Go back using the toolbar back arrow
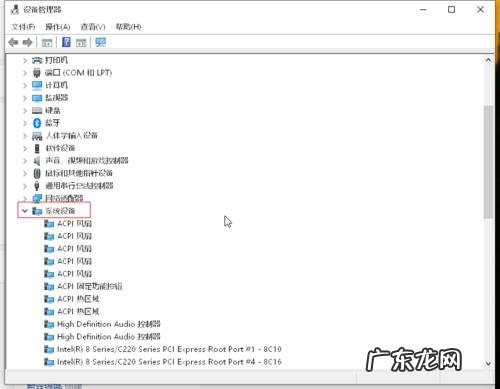 (13, 42)
